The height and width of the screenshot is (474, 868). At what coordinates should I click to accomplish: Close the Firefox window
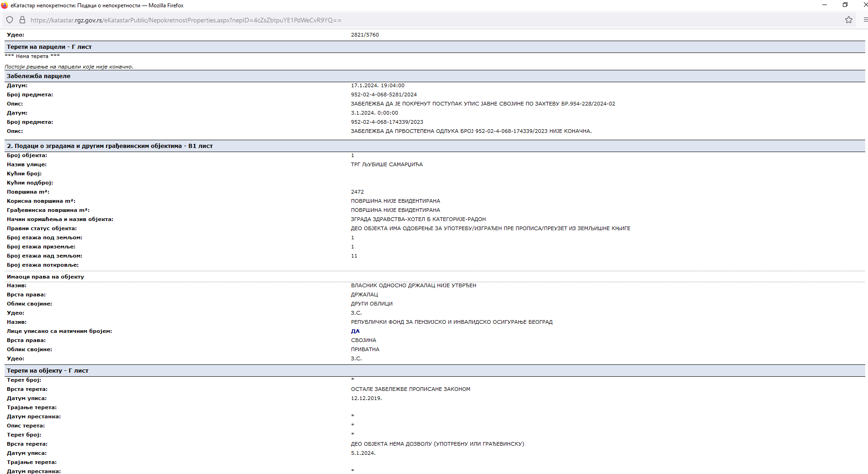864,5
